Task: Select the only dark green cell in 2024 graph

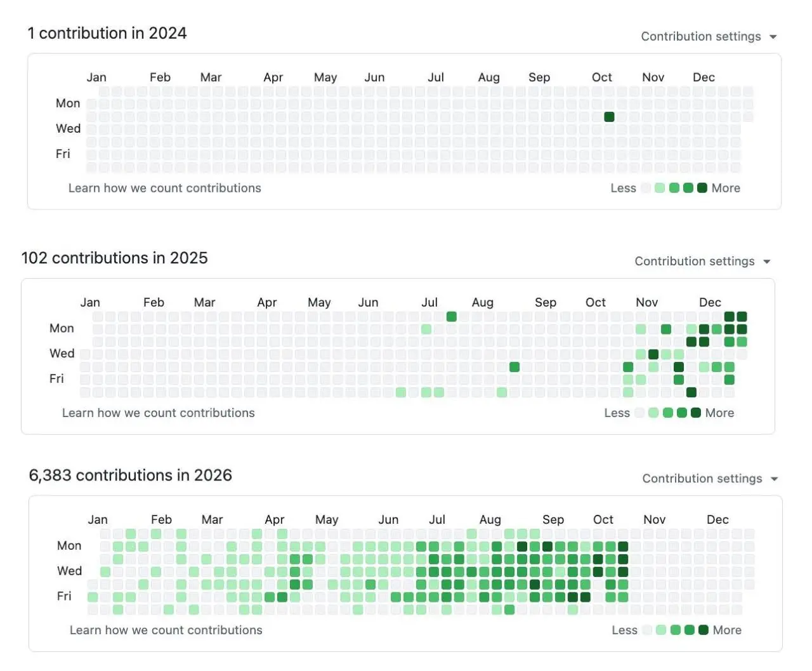Action: click(609, 117)
